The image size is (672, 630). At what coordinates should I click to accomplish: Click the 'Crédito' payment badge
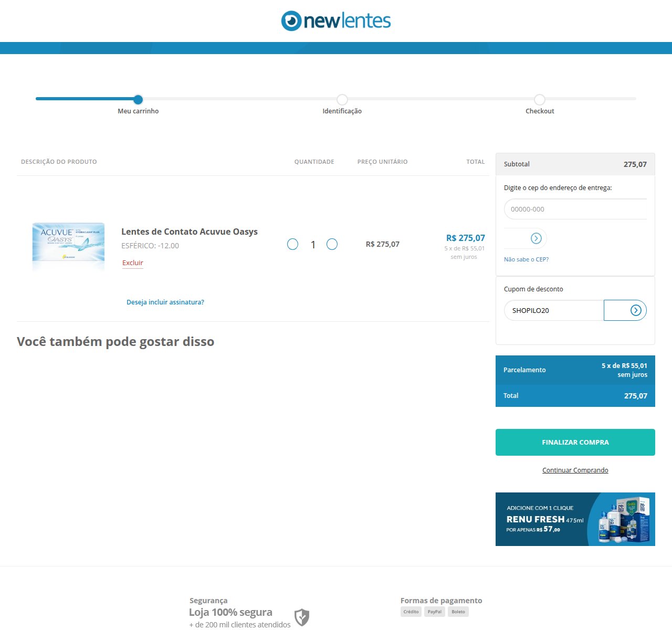click(x=411, y=612)
